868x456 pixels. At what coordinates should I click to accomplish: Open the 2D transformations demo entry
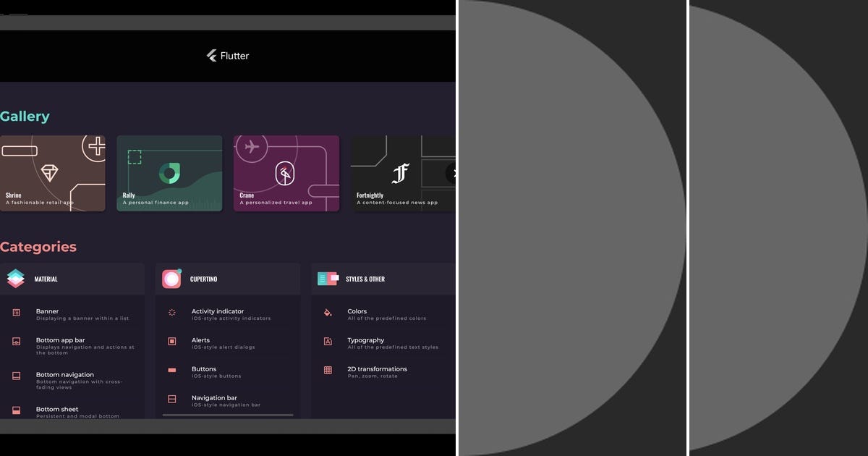383,372
